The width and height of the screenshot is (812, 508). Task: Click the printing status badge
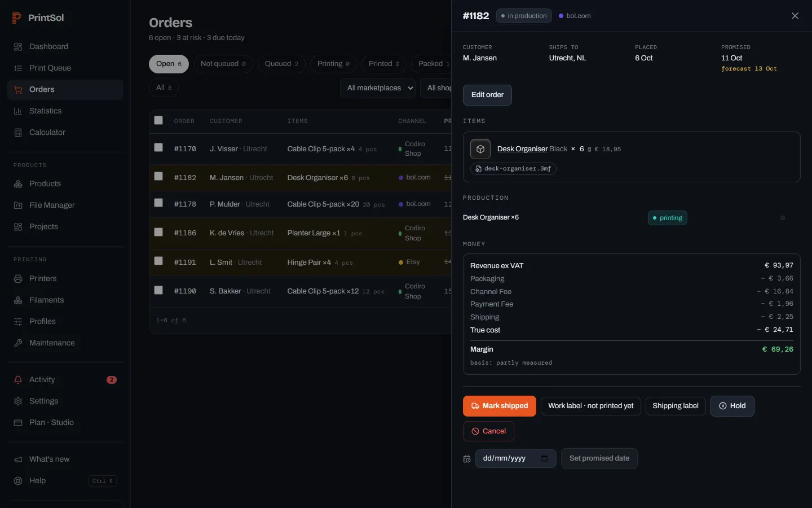point(667,218)
